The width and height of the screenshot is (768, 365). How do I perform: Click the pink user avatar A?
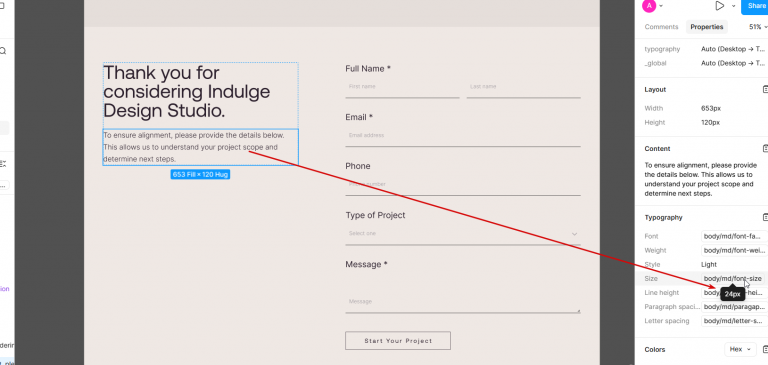tap(649, 6)
